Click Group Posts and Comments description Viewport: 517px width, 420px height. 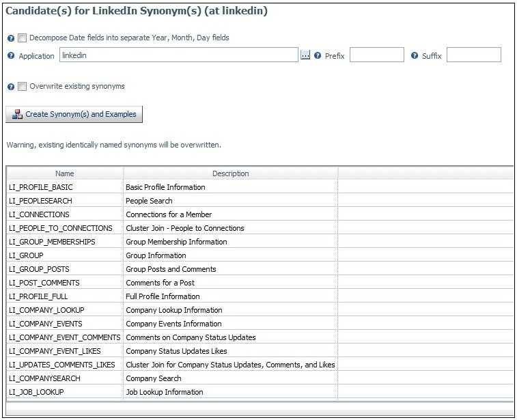point(171,269)
